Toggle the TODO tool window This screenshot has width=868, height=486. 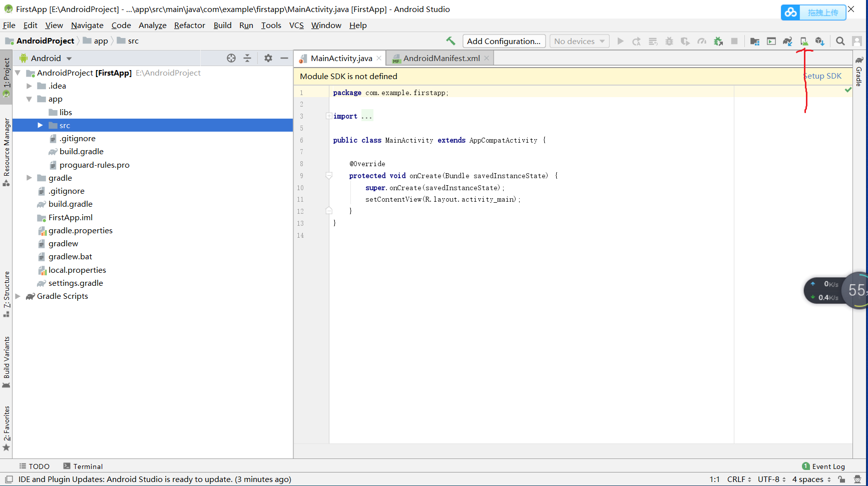(x=34, y=466)
